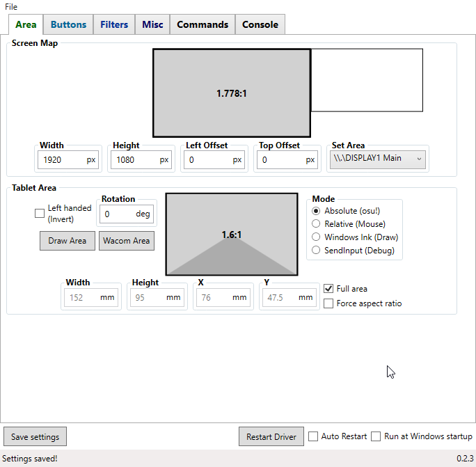476x467 pixels.
Task: Switch to the Buttons tab
Action: click(68, 24)
